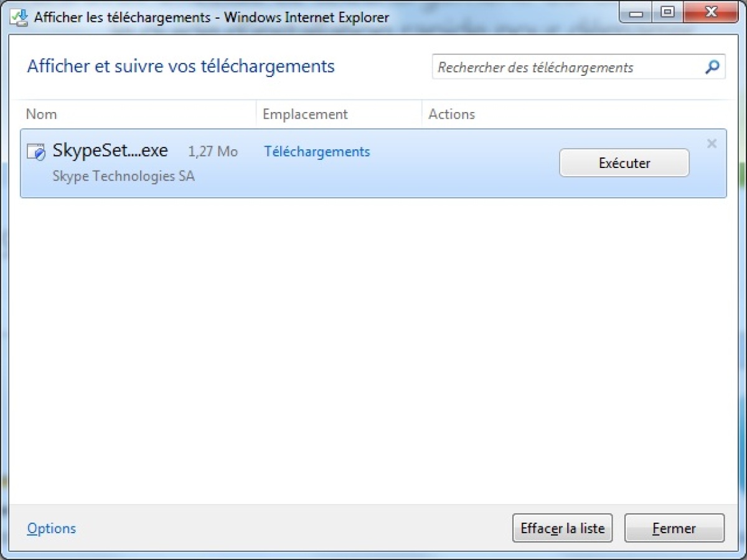Click Effacer la liste button
Image resolution: width=747 pixels, height=560 pixels.
pos(563,528)
